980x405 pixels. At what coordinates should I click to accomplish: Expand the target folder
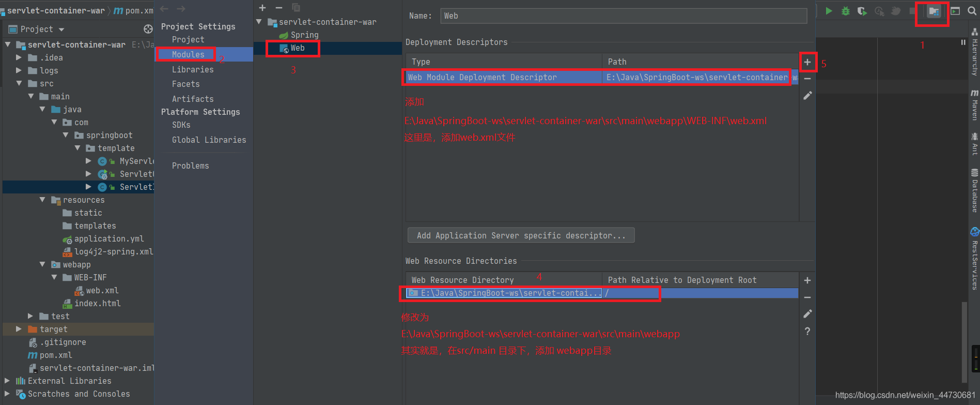19,329
